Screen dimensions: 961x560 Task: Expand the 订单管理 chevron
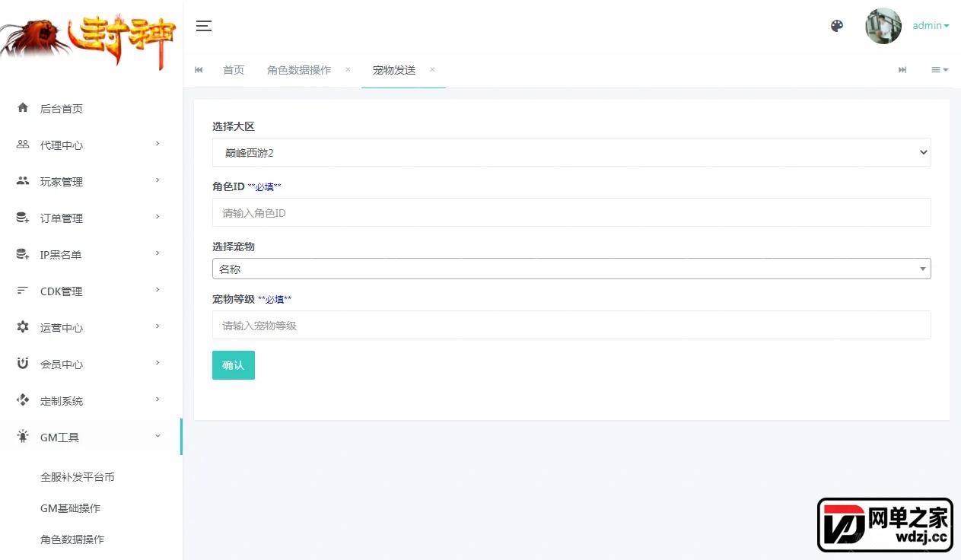pos(158,217)
